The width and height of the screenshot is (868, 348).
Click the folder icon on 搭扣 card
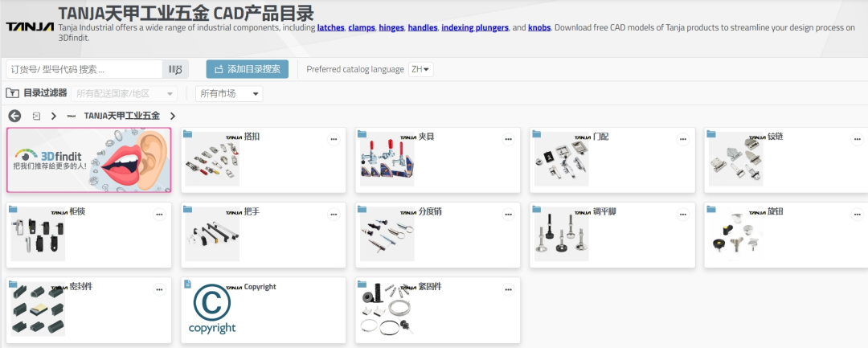187,134
